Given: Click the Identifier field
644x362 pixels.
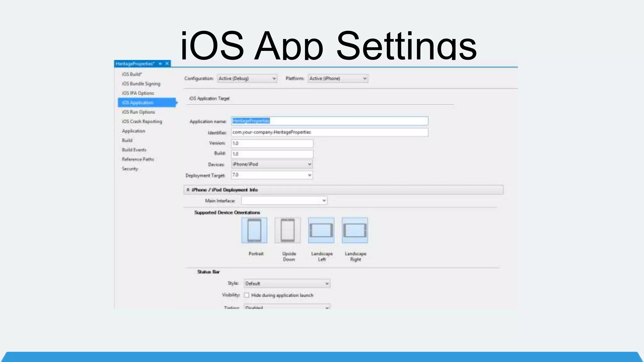Looking at the screenshot, I should click(330, 132).
